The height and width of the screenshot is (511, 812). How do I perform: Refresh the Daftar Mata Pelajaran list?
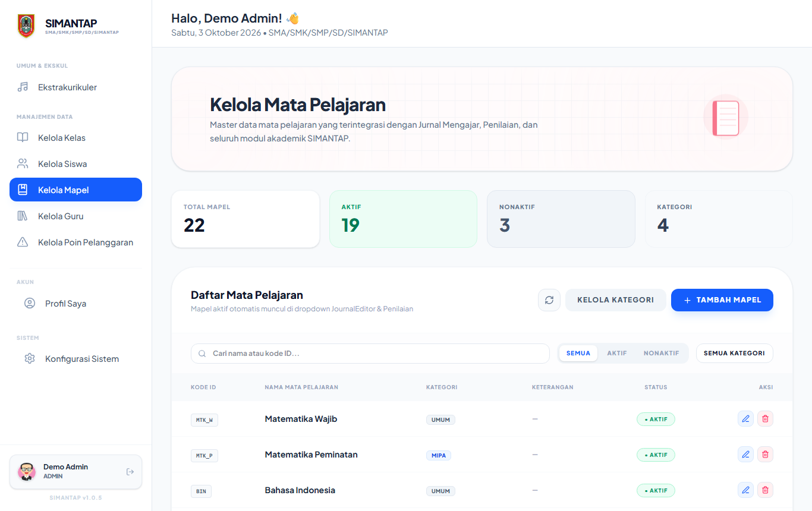[x=549, y=300]
